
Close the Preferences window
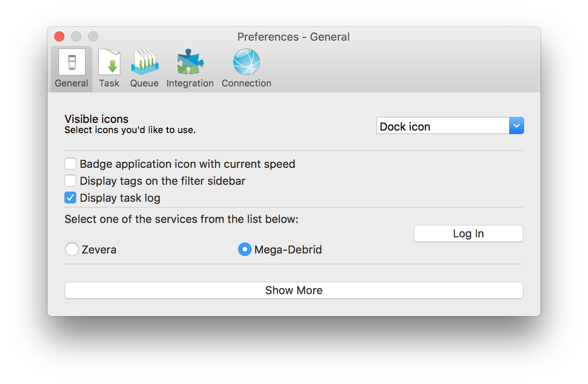point(59,36)
